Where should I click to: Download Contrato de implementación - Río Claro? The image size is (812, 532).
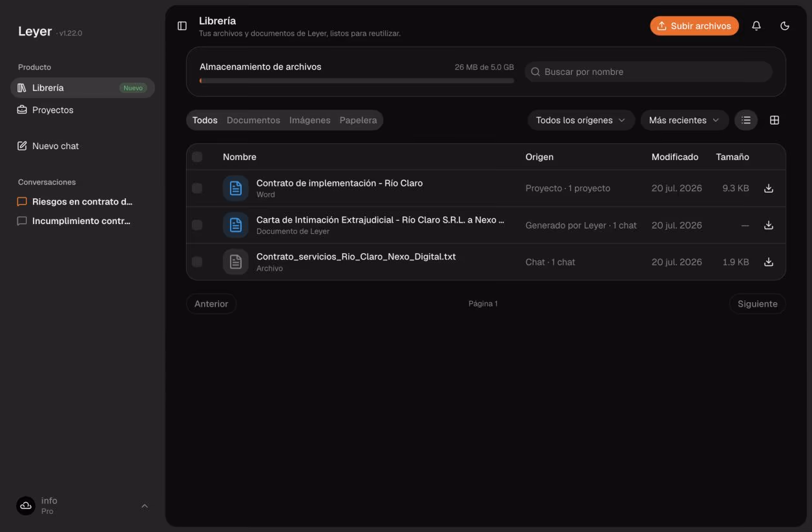coord(768,189)
